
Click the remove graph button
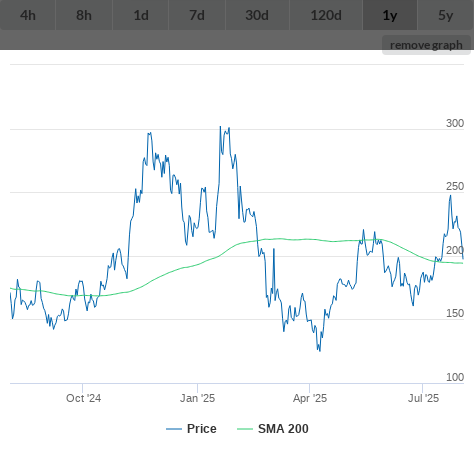pyautogui.click(x=426, y=45)
